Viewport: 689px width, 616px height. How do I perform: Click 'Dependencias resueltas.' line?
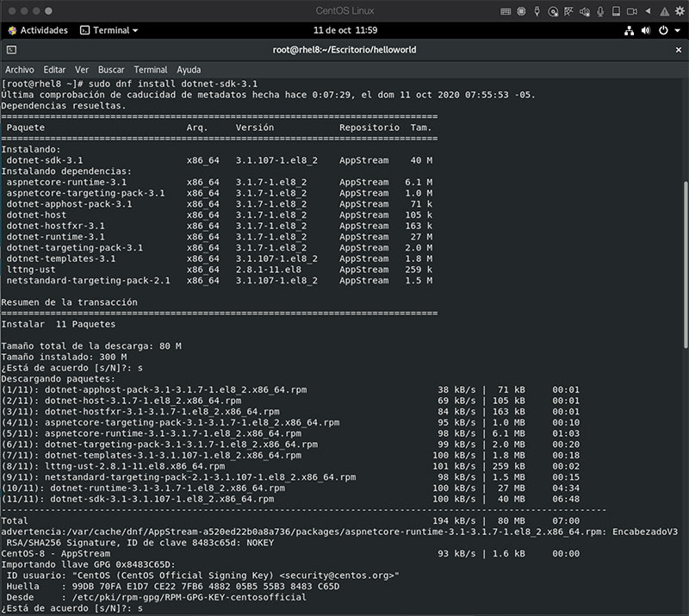[x=63, y=106]
